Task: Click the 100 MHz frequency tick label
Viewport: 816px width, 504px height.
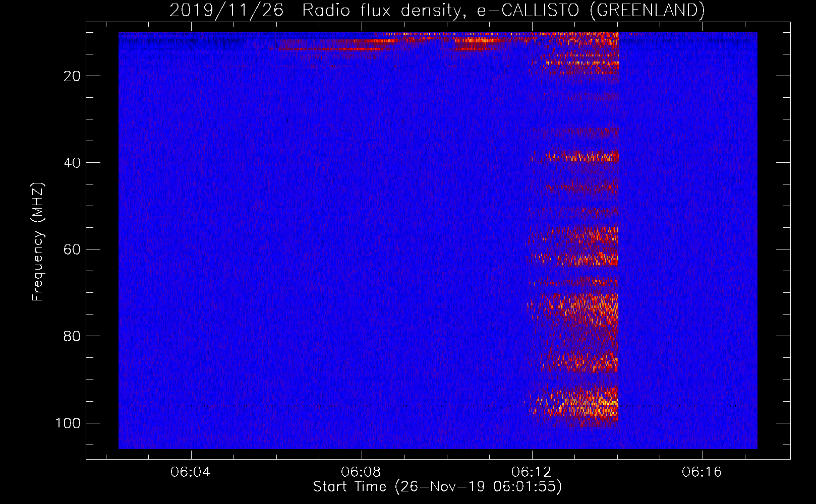Action: tap(68, 423)
